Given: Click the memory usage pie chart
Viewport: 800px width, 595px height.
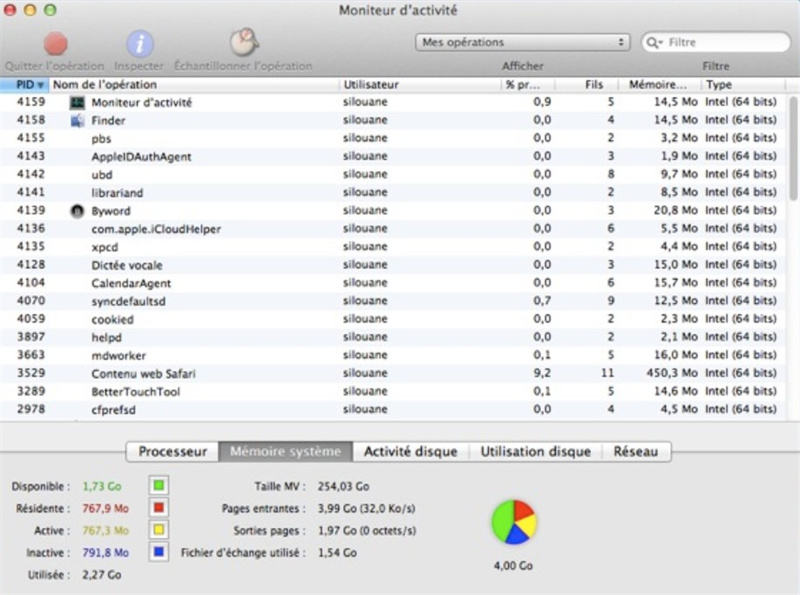Looking at the screenshot, I should pos(514,522).
